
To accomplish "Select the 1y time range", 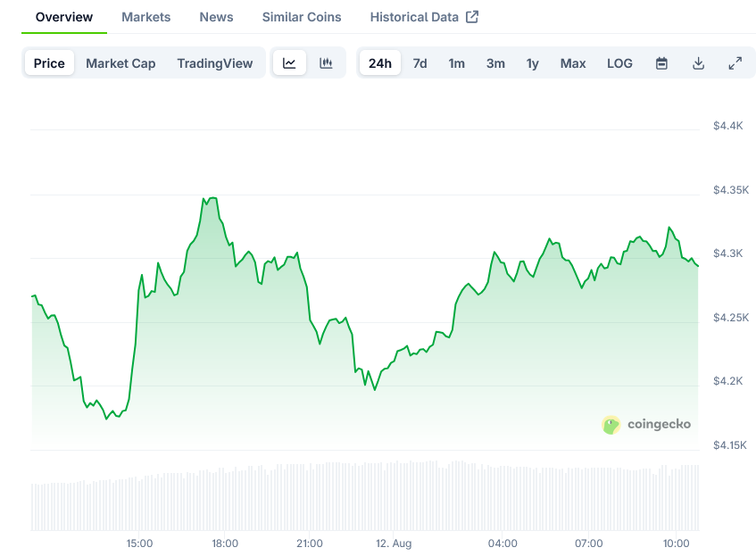I will [x=532, y=63].
